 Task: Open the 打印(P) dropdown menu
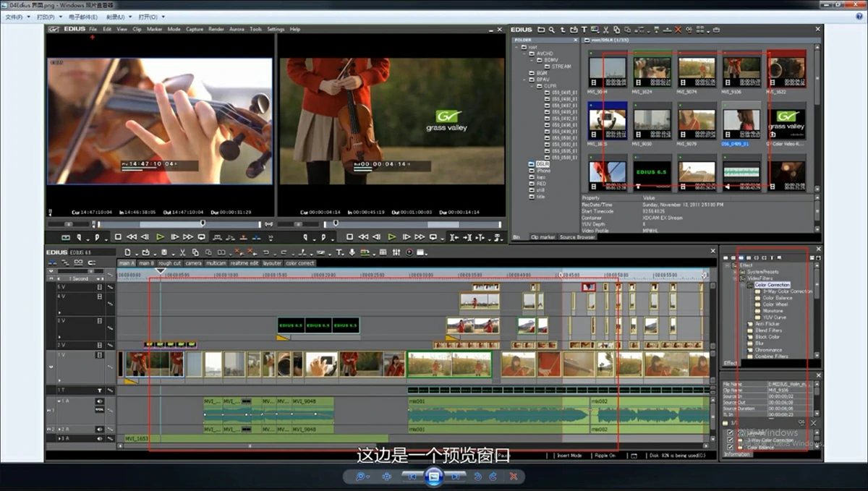[x=48, y=17]
